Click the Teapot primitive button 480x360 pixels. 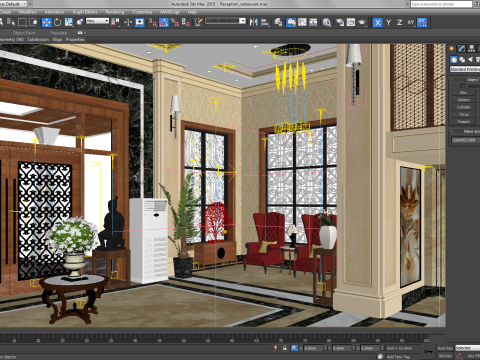[x=463, y=122]
